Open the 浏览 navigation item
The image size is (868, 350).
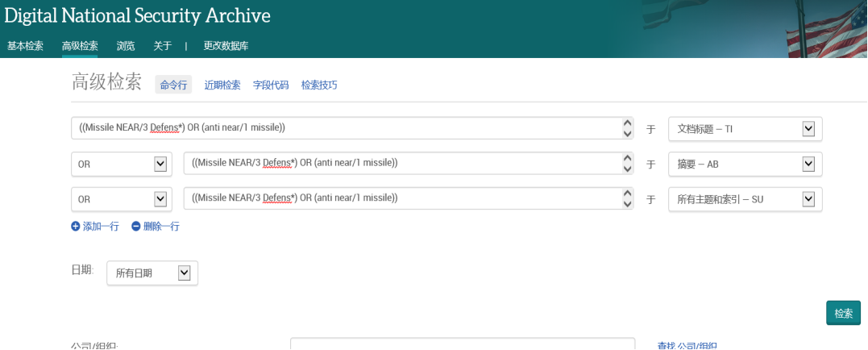click(126, 46)
